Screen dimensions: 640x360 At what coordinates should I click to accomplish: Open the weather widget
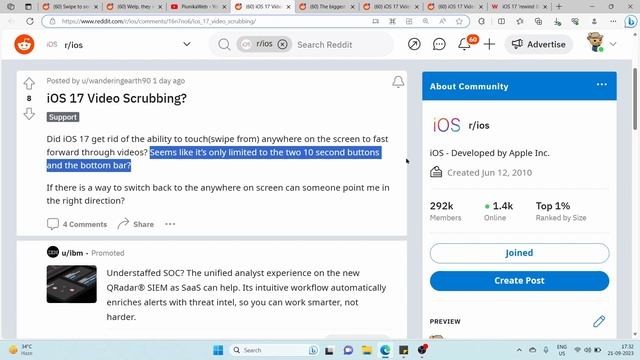click(x=20, y=350)
